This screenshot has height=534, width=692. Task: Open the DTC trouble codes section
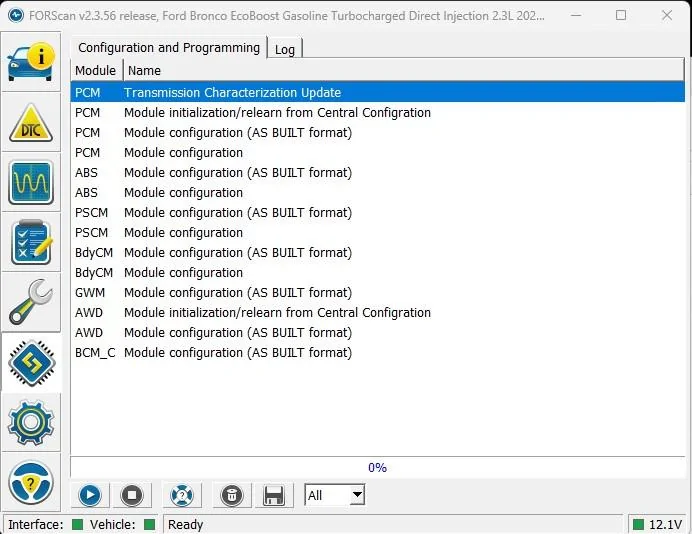click(31, 122)
